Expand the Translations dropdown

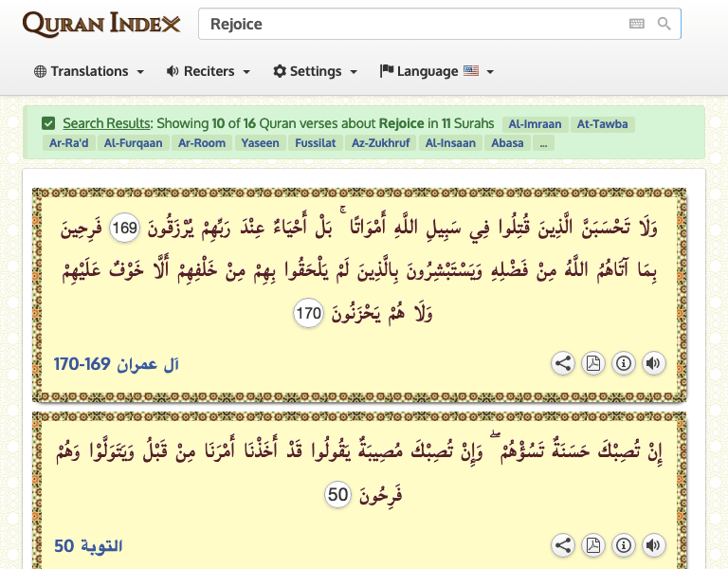coord(89,71)
